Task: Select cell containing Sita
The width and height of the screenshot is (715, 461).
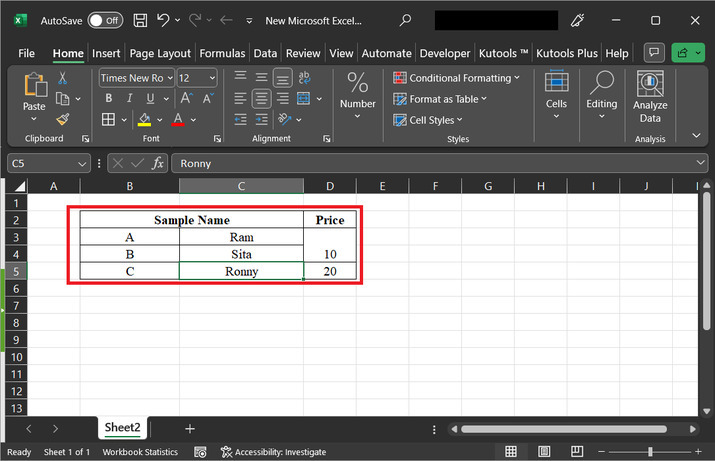Action: pos(241,254)
